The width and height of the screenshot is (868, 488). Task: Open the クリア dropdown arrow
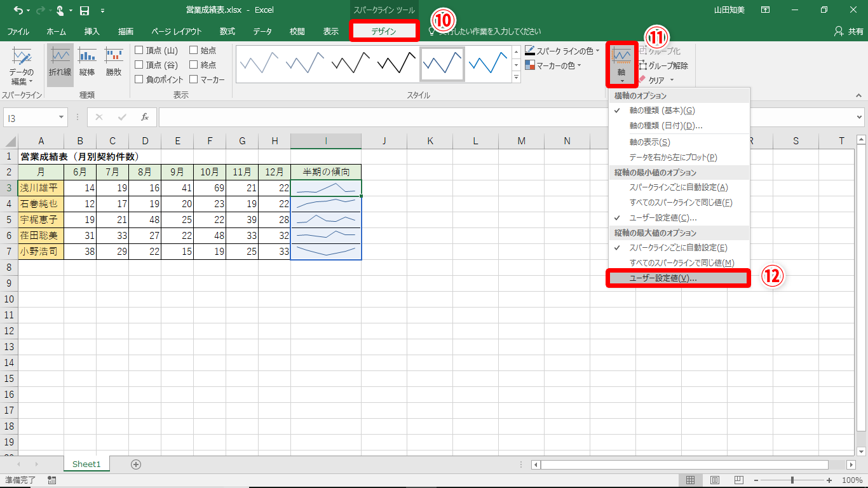672,80
